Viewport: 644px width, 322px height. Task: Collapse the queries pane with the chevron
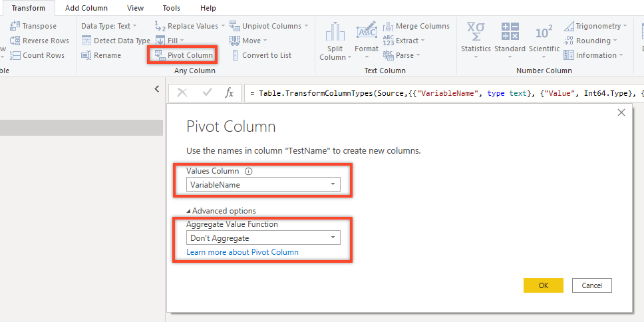pyautogui.click(x=157, y=88)
